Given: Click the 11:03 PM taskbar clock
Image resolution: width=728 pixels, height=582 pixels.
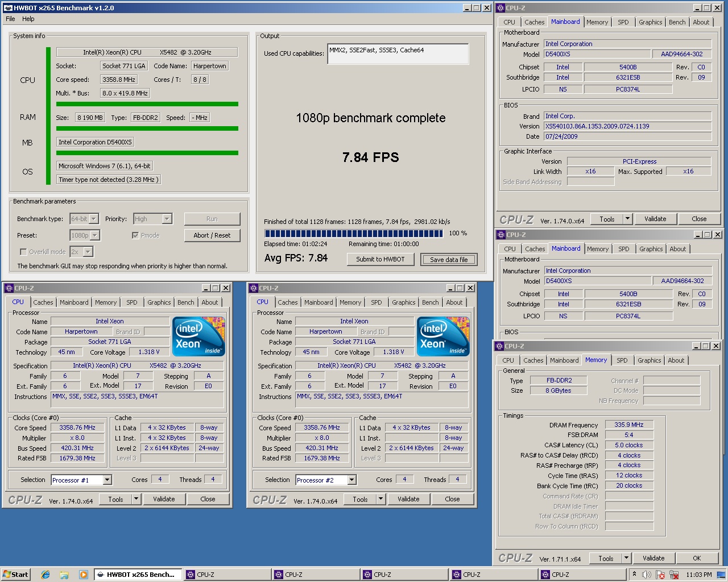Looking at the screenshot, I should pos(699,575).
